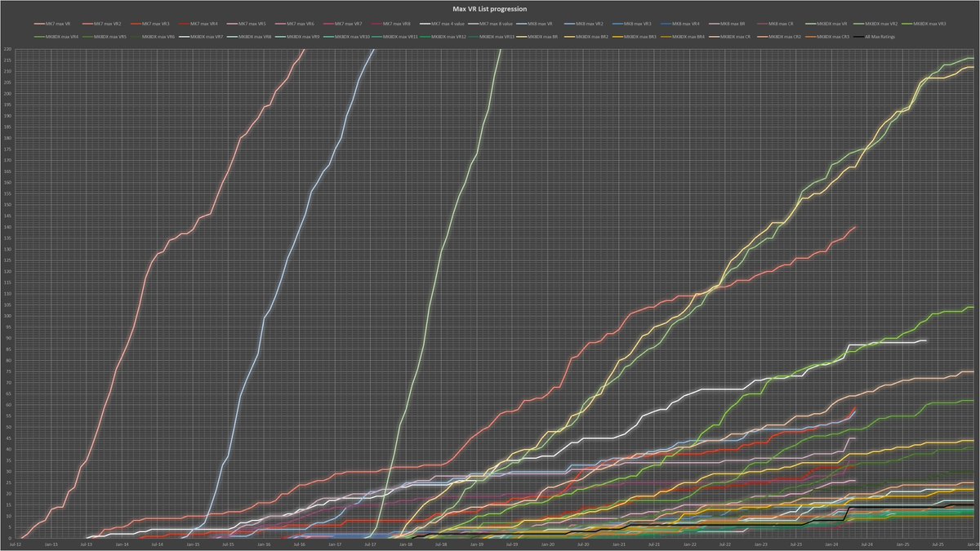Select the chart title 'Max VR List progression'
The height and width of the screenshot is (551, 980).
[x=490, y=8]
